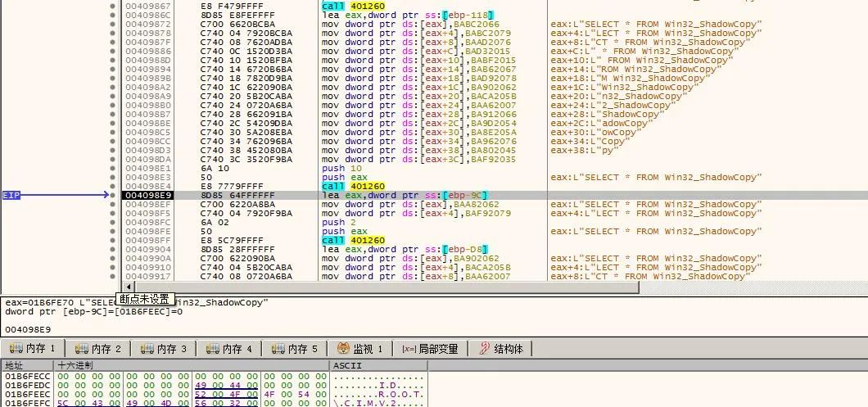Select dump row at address 01B6FEEC

pos(26,393)
